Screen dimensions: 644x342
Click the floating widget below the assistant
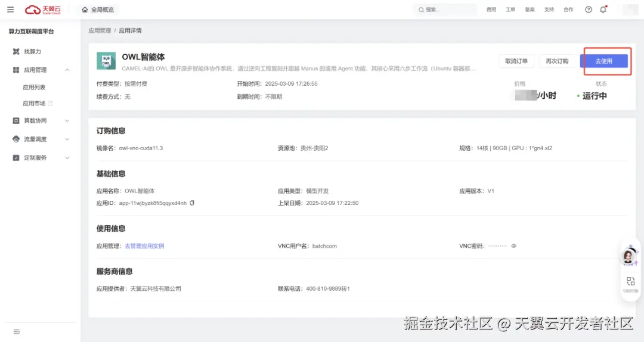pos(630,284)
